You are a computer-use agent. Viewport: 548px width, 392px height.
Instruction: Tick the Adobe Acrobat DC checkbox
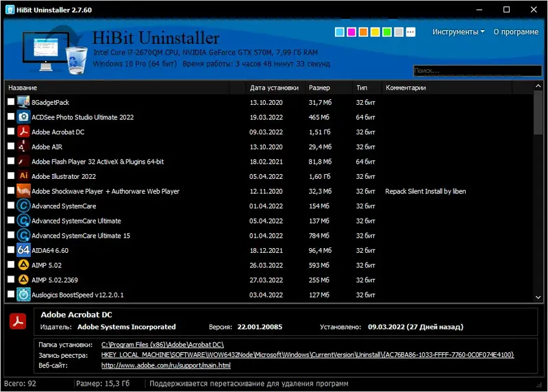pyautogui.click(x=11, y=131)
